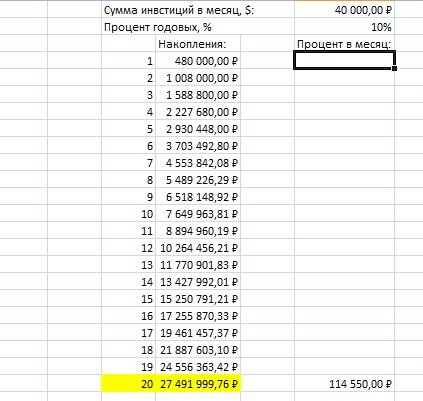Select the cell showing 1 008 000,00 ₽
The height and width of the screenshot is (401, 423).
198,78
